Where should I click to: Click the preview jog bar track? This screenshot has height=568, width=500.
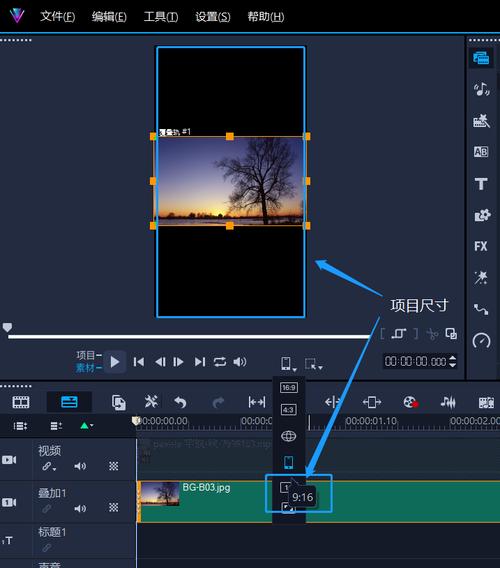[x=188, y=337]
